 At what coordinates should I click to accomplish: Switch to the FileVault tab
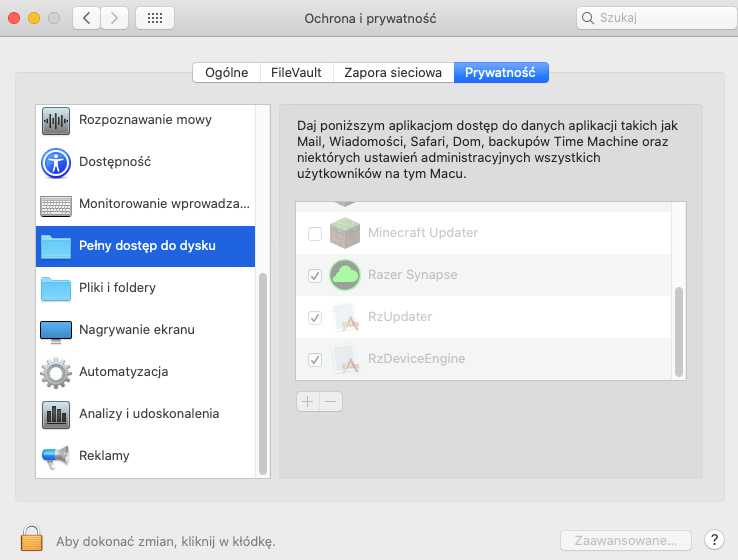(297, 72)
